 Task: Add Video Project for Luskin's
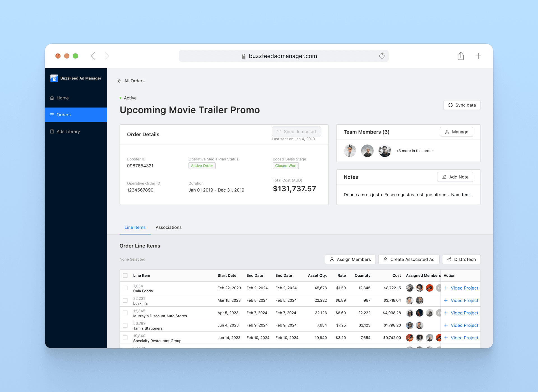coord(461,300)
